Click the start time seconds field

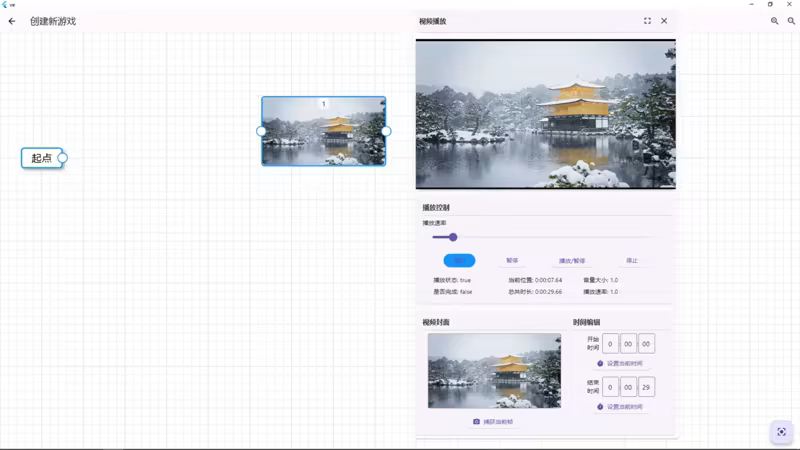(646, 344)
